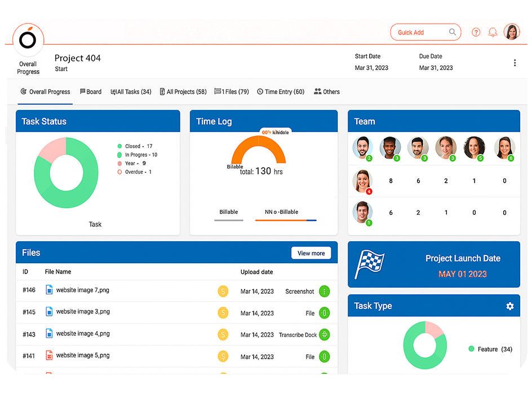The image size is (532, 393).
Task: Select the Billable toggle in Time Log
Action: coord(228,212)
